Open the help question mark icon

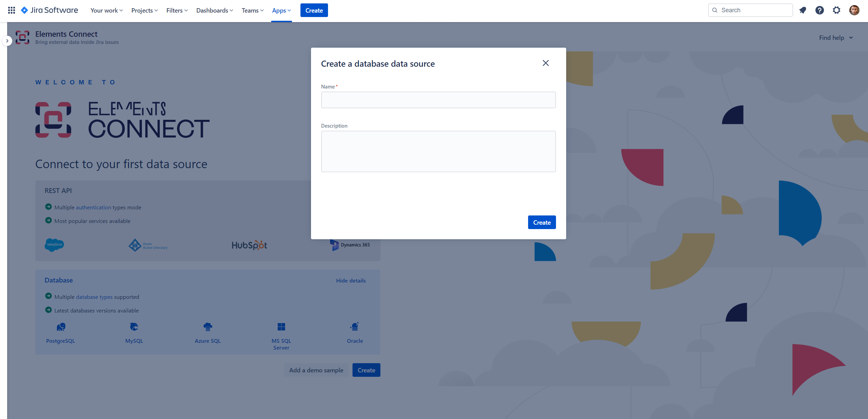[820, 10]
